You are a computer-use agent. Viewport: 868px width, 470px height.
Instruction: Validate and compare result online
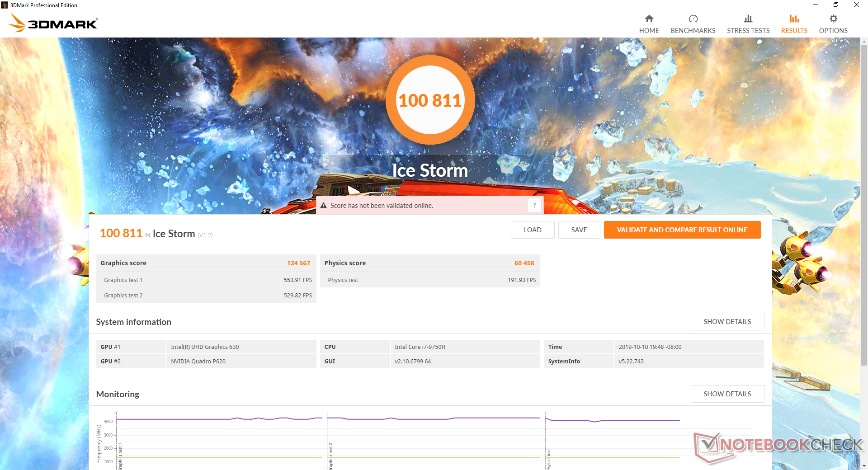(x=682, y=230)
